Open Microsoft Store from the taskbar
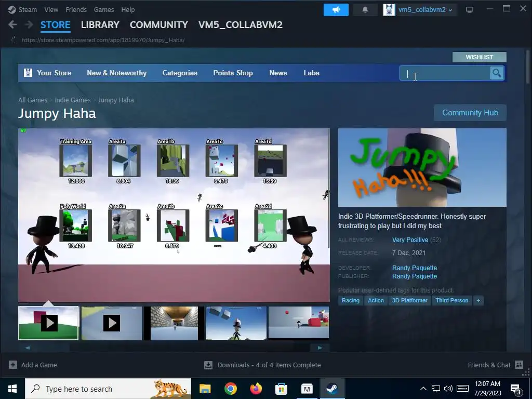 [281, 389]
